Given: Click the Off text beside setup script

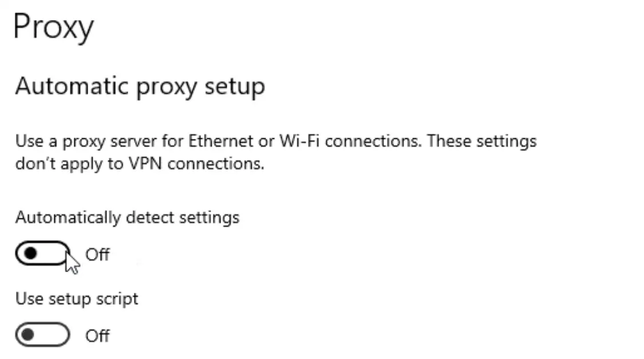Looking at the screenshot, I should 98,336.
